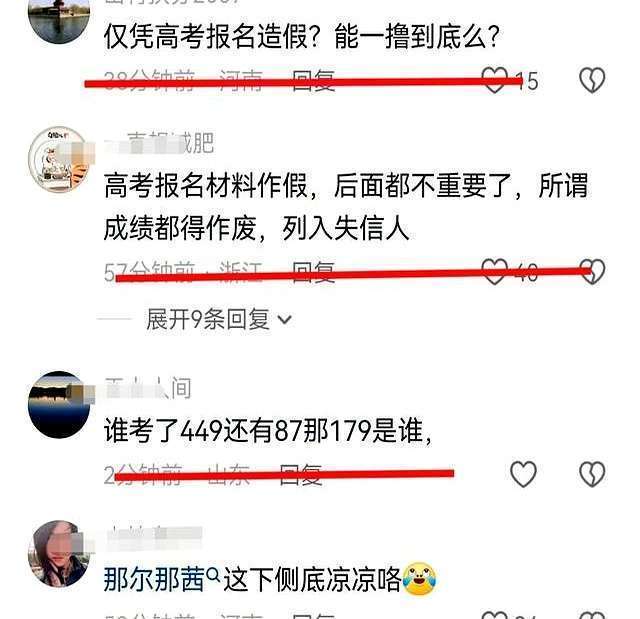This screenshot has width=640, height=619.
Task: Open the top commenter's landscape avatar
Action: coord(59,16)
